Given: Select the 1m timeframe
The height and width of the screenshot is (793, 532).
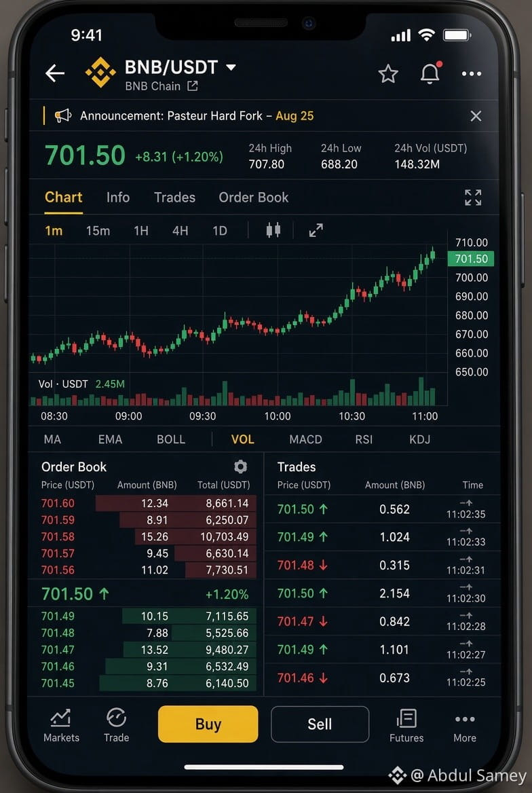Looking at the screenshot, I should [x=54, y=231].
